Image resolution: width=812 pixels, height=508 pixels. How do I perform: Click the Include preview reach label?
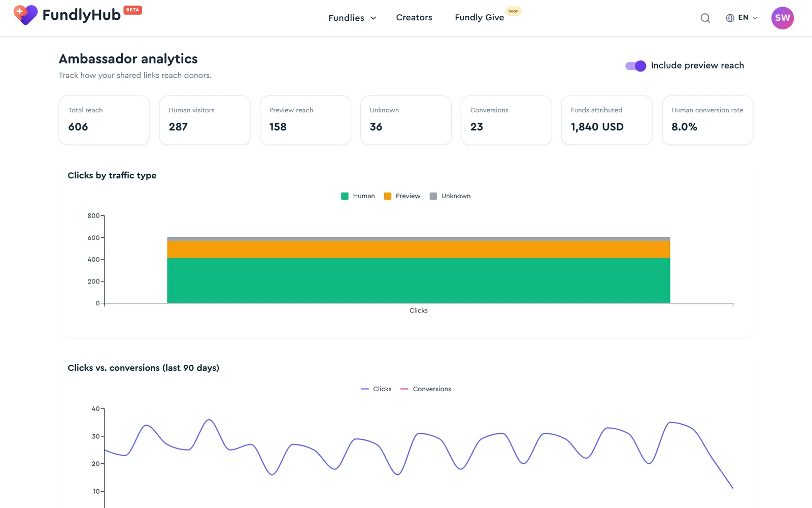point(697,66)
